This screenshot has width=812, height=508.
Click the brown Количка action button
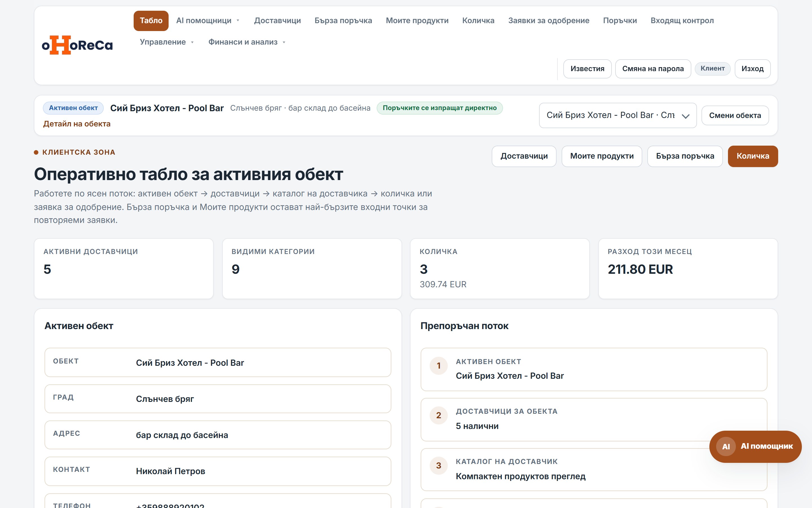point(753,156)
